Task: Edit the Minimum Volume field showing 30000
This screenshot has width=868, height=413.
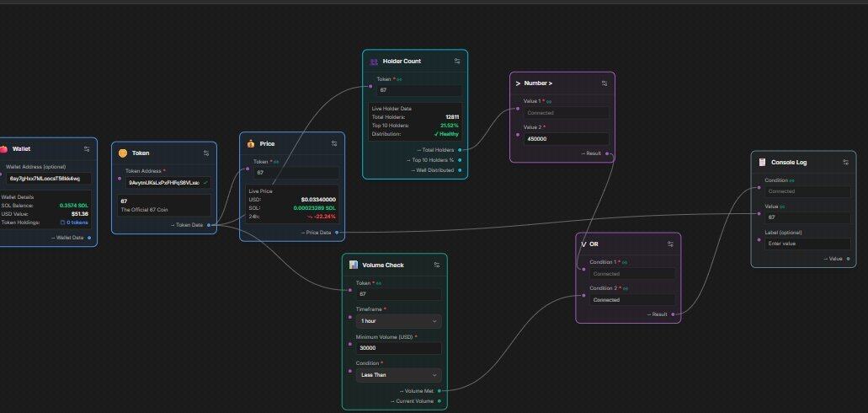Action: point(397,347)
